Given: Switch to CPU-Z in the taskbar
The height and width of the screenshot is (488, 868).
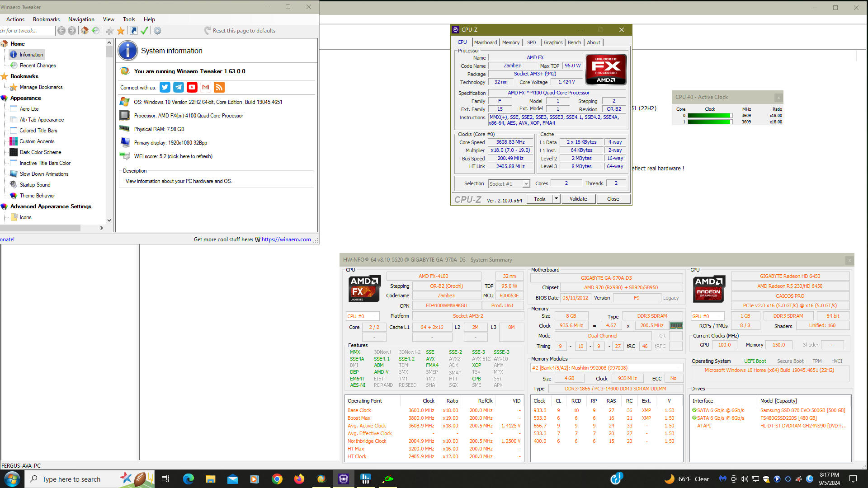Looking at the screenshot, I should 344,479.
